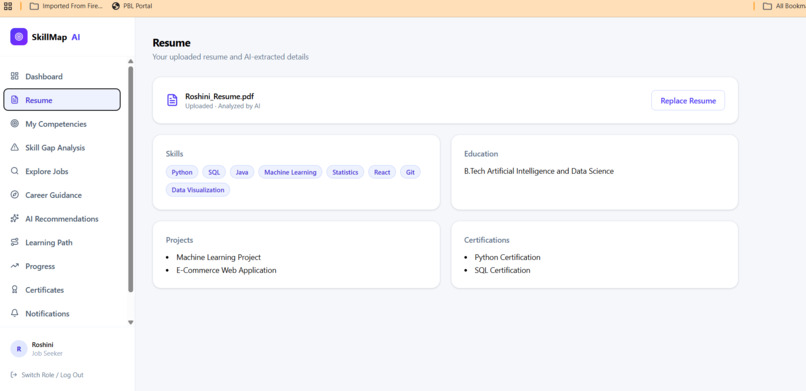
Task: Click the Dashboard grid icon
Action: tap(14, 76)
